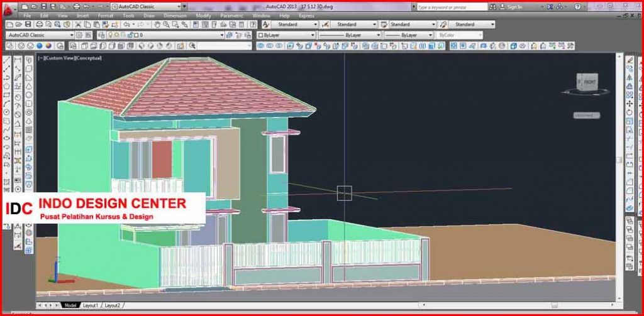Open the Express menu
This screenshot has width=644, height=316.
[x=306, y=16]
